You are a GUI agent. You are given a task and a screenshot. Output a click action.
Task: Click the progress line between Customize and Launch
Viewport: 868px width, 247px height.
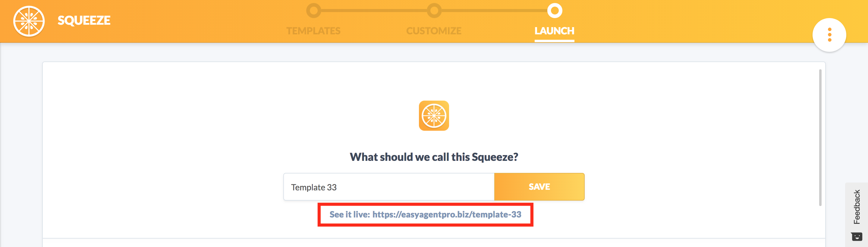pos(494,11)
